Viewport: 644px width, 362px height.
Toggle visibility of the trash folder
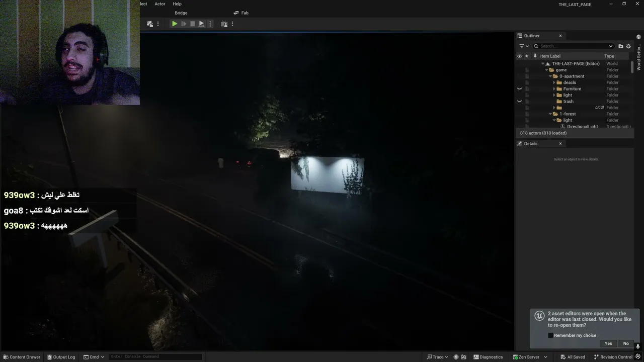(519, 102)
